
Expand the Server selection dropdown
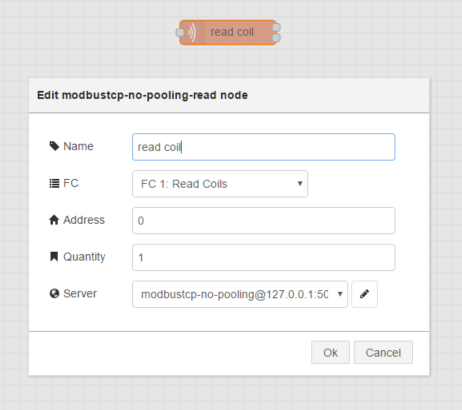(x=240, y=294)
